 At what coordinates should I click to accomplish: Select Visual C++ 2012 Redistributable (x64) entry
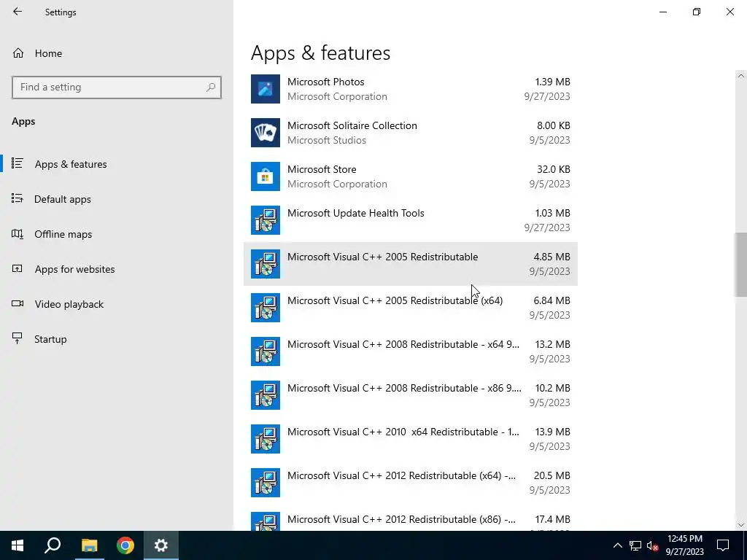[x=410, y=483]
